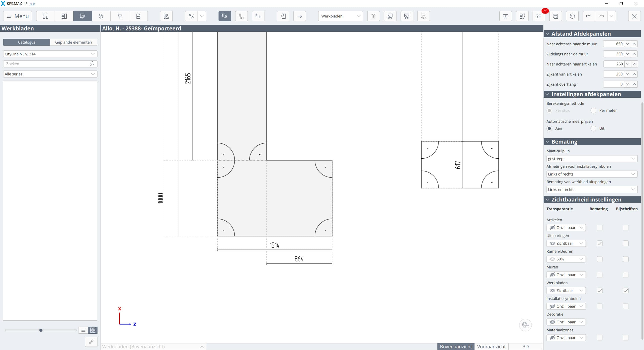The height and width of the screenshot is (350, 644).
Task: Click the room floor plan icon
Action: click(46, 16)
